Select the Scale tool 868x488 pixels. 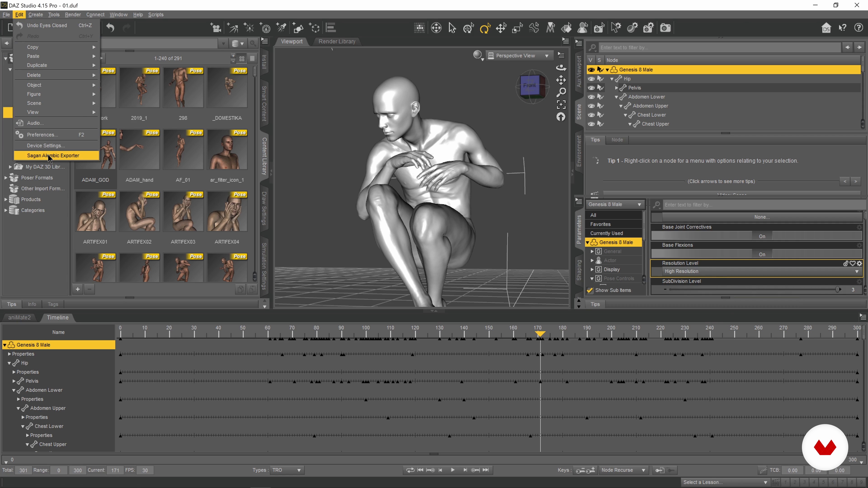tap(517, 28)
